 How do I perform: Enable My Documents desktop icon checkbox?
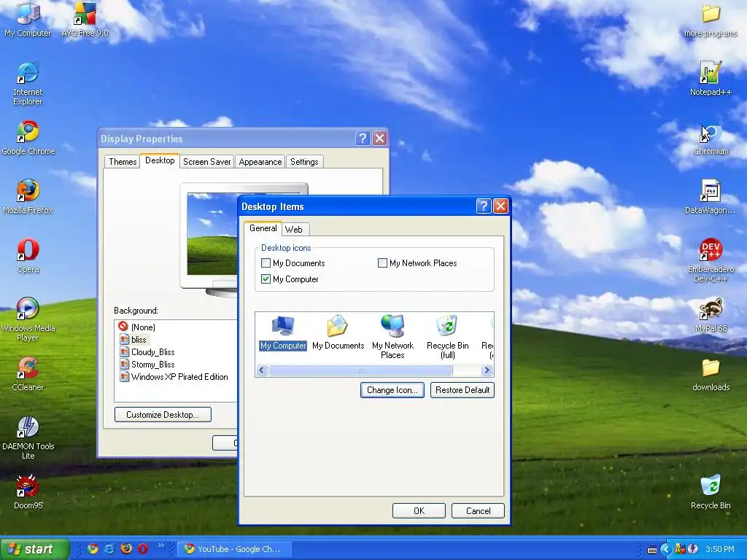266,262
